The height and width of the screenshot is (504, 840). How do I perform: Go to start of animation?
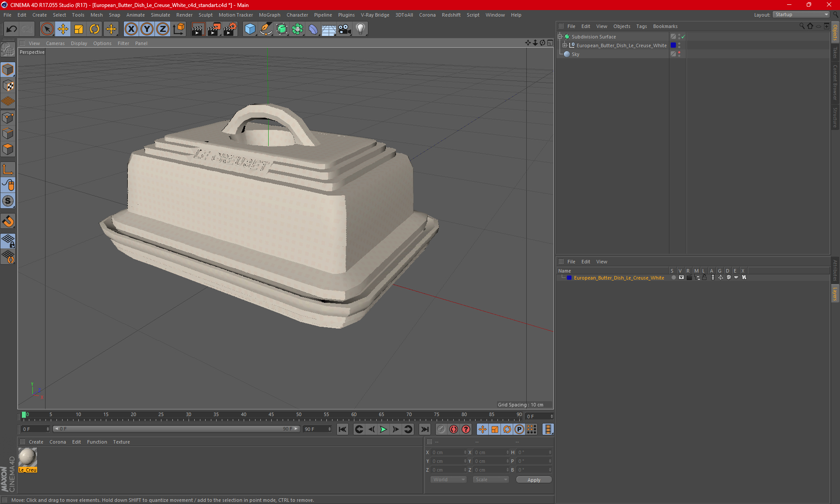coord(343,429)
